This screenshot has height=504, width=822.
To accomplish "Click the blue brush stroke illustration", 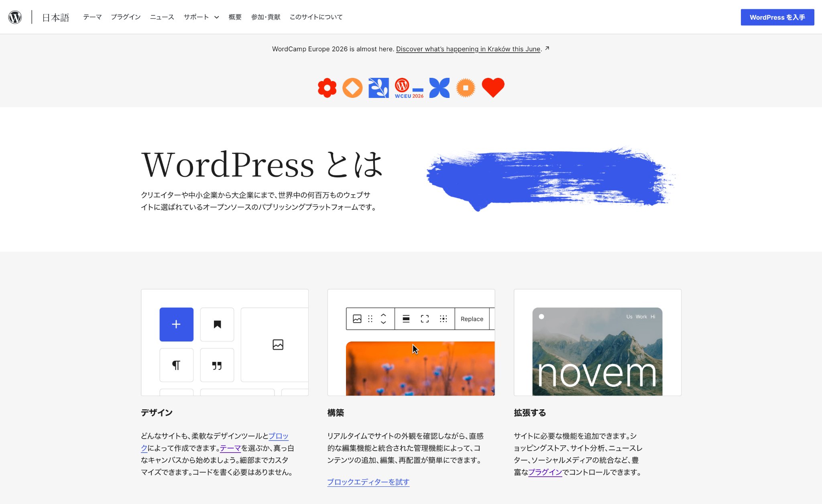I will [551, 179].
